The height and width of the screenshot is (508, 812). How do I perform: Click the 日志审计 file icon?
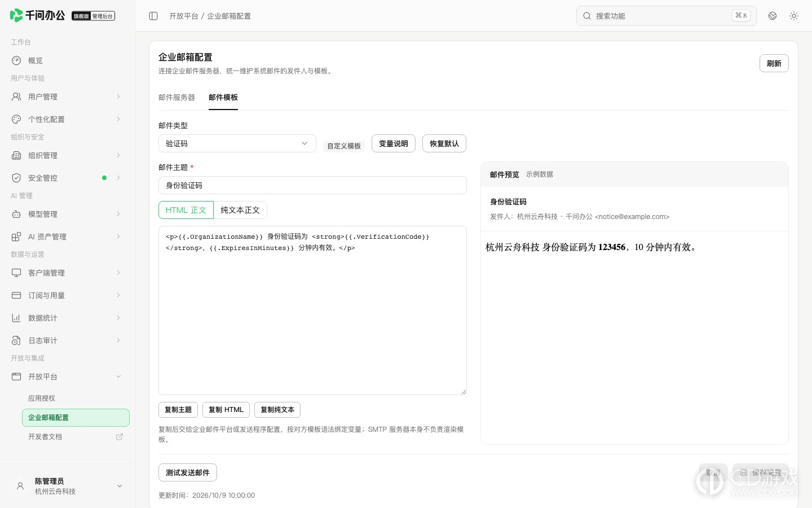click(x=16, y=340)
